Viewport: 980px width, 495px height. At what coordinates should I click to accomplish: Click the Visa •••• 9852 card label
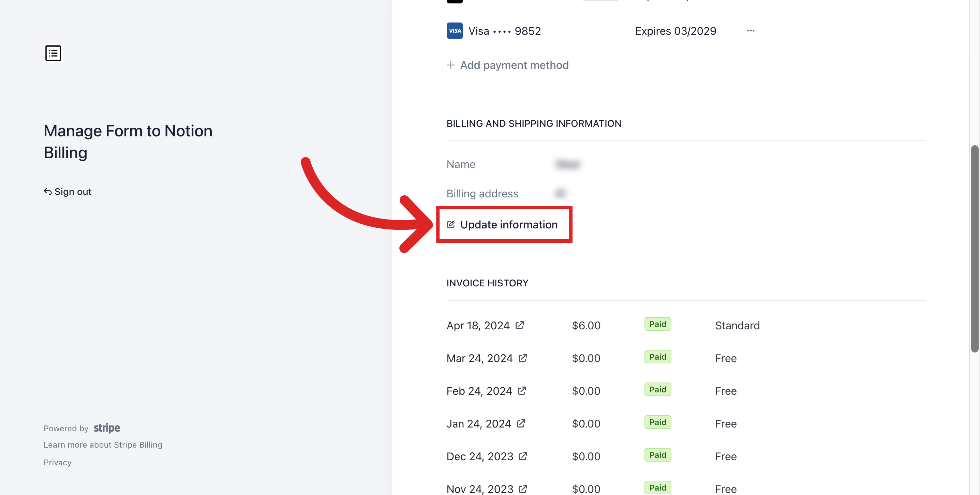504,31
